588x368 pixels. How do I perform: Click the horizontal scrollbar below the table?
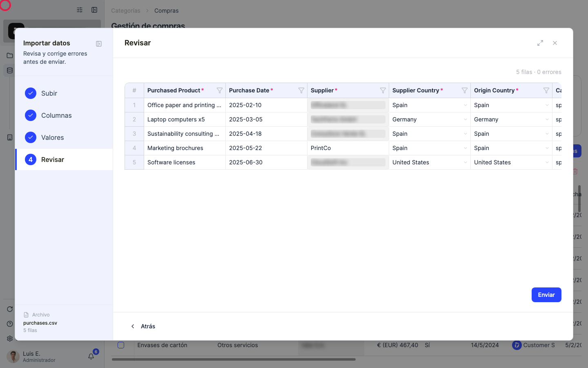[x=234, y=359]
